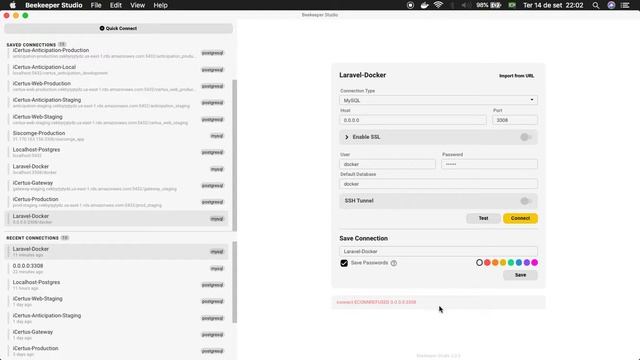Viewport: 640px width, 360px height.
Task: Open Spotlight search in the menu bar
Action: [596, 5]
